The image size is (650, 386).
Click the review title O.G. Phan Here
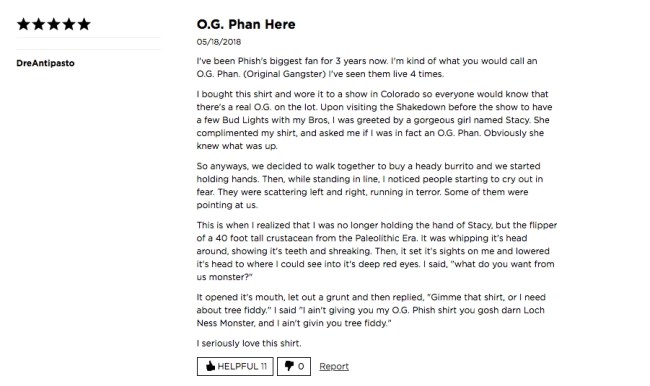coord(246,24)
